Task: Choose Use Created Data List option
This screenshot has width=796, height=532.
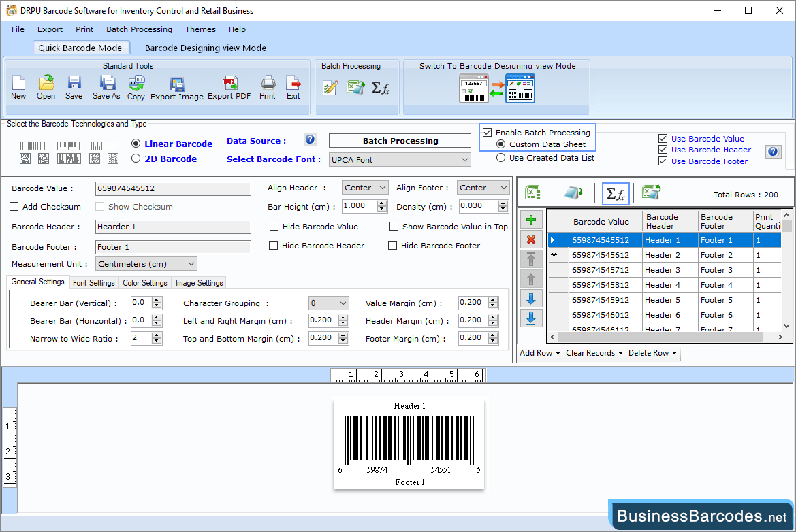Action: (x=500, y=158)
